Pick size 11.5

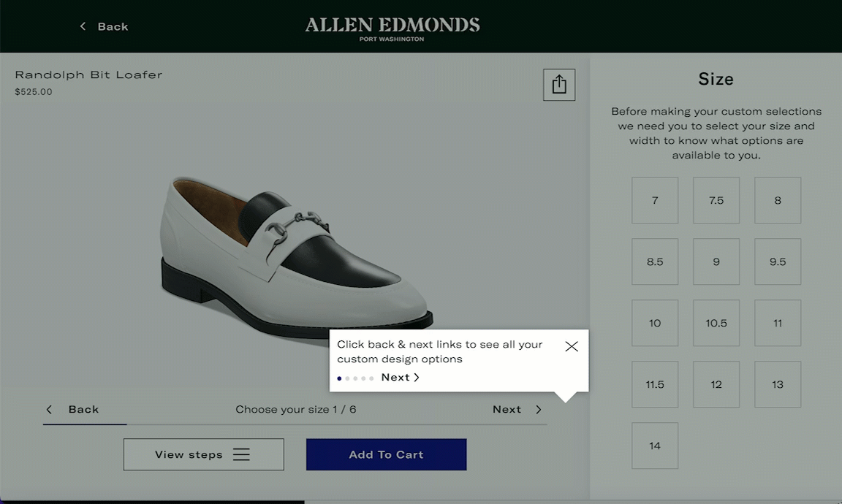click(655, 384)
